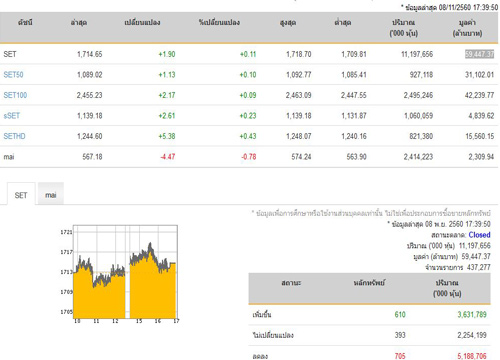500x360 pixels.
Task: Click unchanged securities count 393
Action: (x=400, y=335)
